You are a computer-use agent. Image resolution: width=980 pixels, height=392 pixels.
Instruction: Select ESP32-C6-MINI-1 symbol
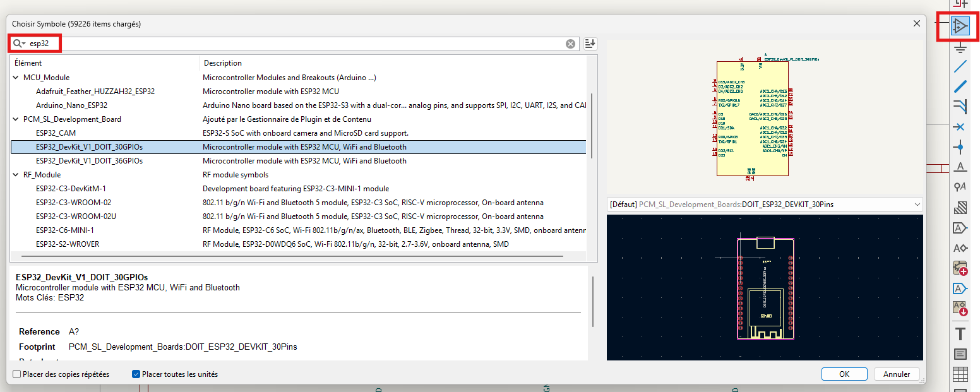pos(65,230)
